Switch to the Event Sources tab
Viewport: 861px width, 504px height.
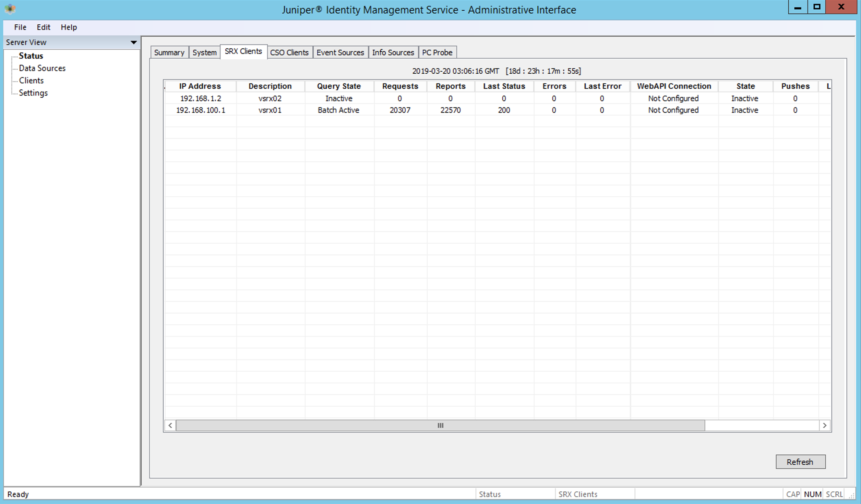pyautogui.click(x=340, y=52)
